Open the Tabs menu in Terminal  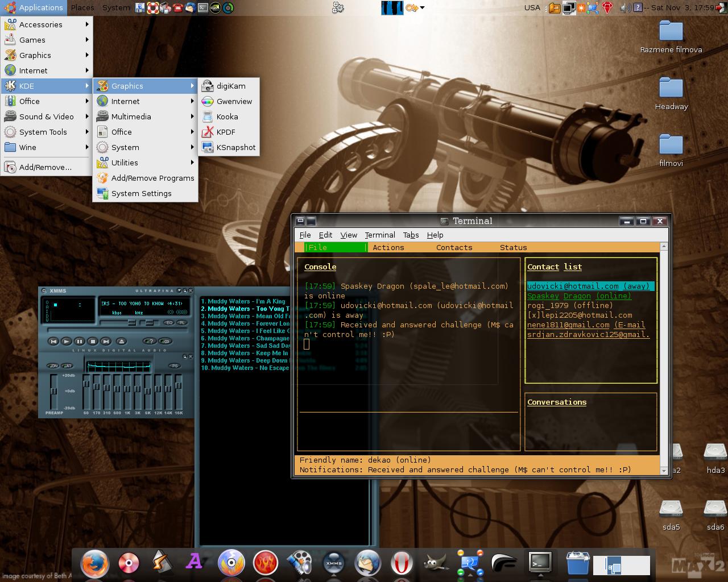pos(411,235)
